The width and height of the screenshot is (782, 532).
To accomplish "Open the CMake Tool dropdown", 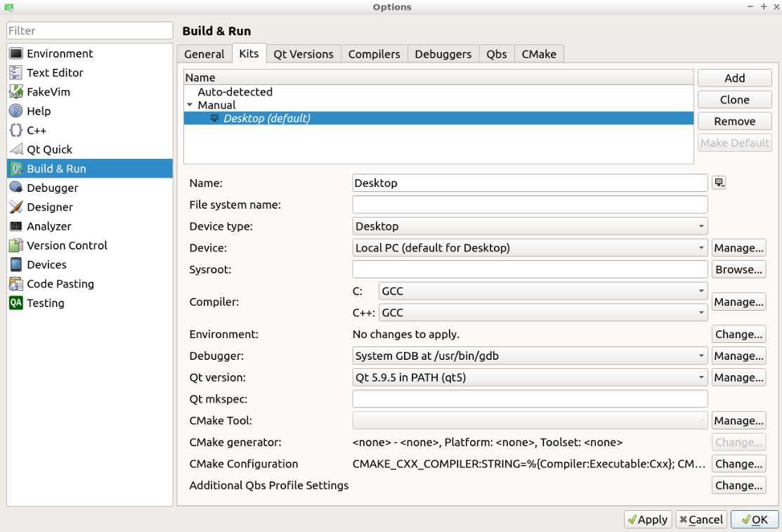I will click(530, 421).
